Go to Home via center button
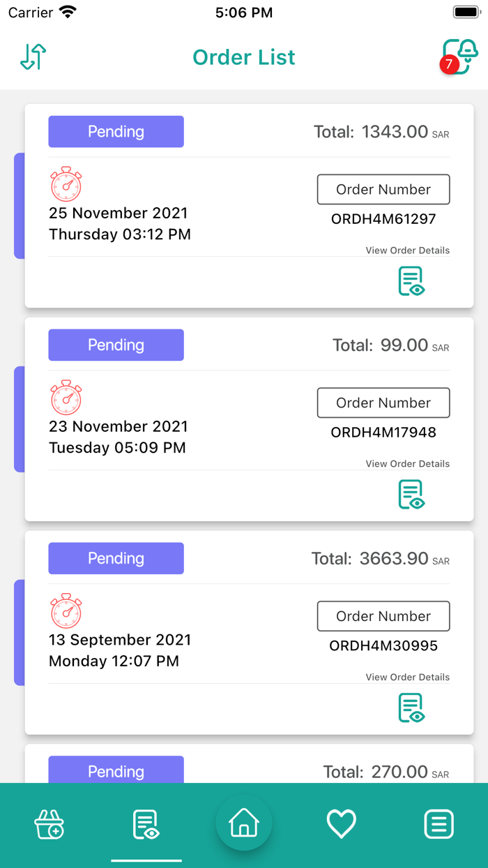Screen dimensions: 488x868 tap(244, 823)
